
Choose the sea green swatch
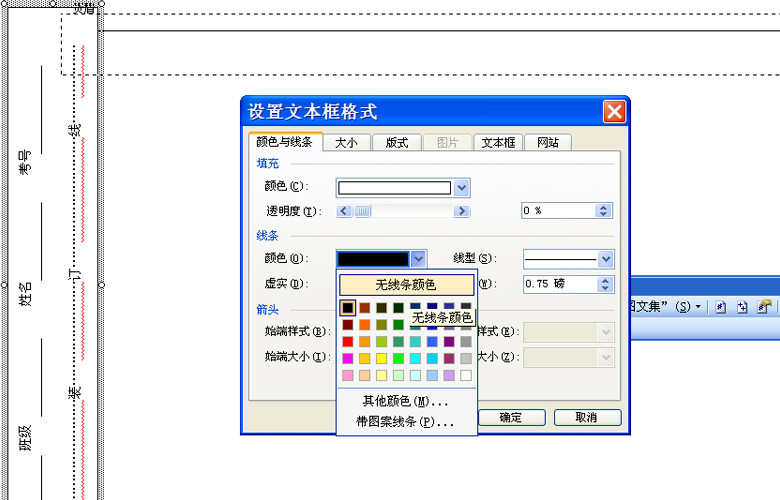coord(398,342)
